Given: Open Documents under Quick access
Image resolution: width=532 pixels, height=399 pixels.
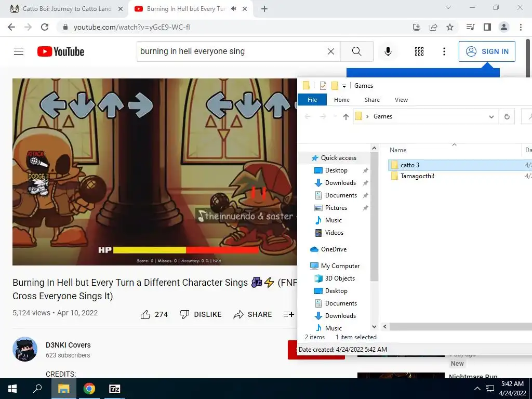Looking at the screenshot, I should 341,195.
